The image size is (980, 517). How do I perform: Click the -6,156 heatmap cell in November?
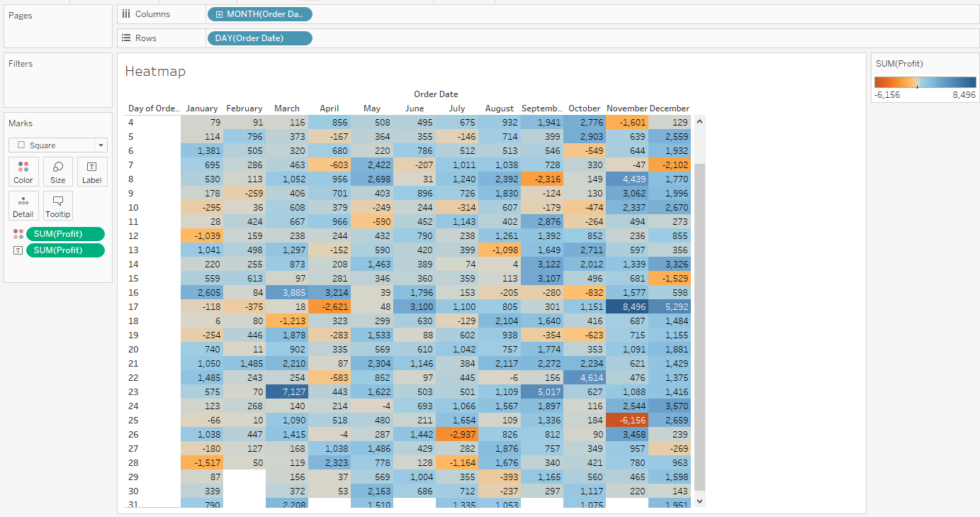click(x=627, y=420)
